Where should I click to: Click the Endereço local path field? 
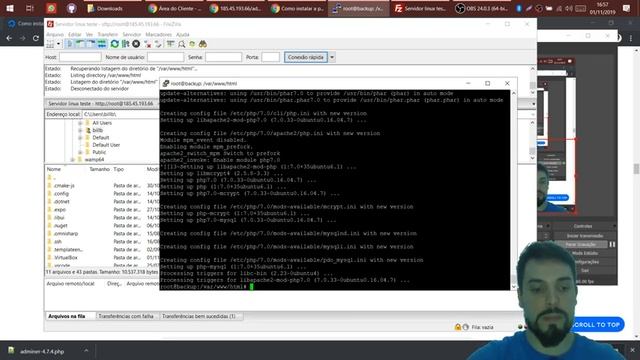pos(121,114)
